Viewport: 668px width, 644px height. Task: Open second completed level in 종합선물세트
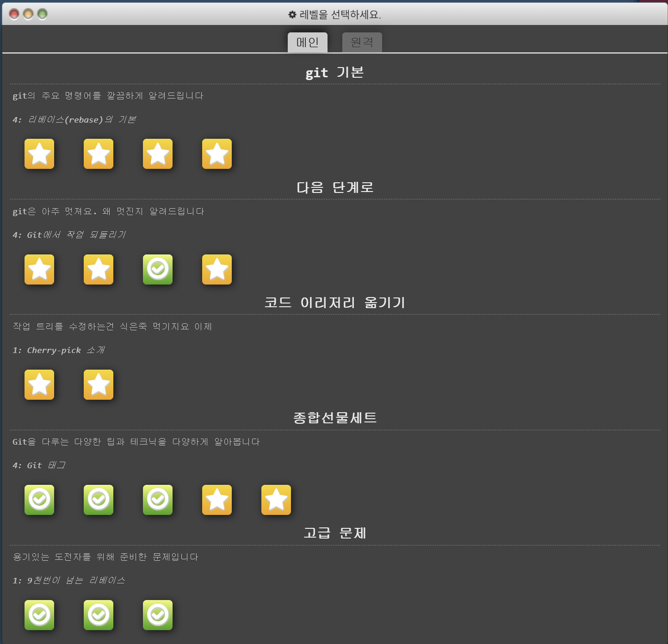click(99, 500)
